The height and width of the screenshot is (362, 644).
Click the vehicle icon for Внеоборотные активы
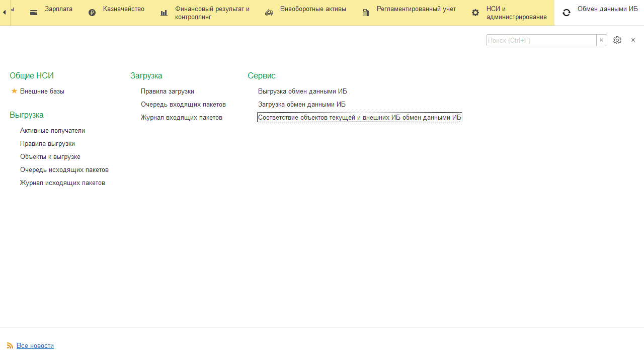click(x=269, y=13)
